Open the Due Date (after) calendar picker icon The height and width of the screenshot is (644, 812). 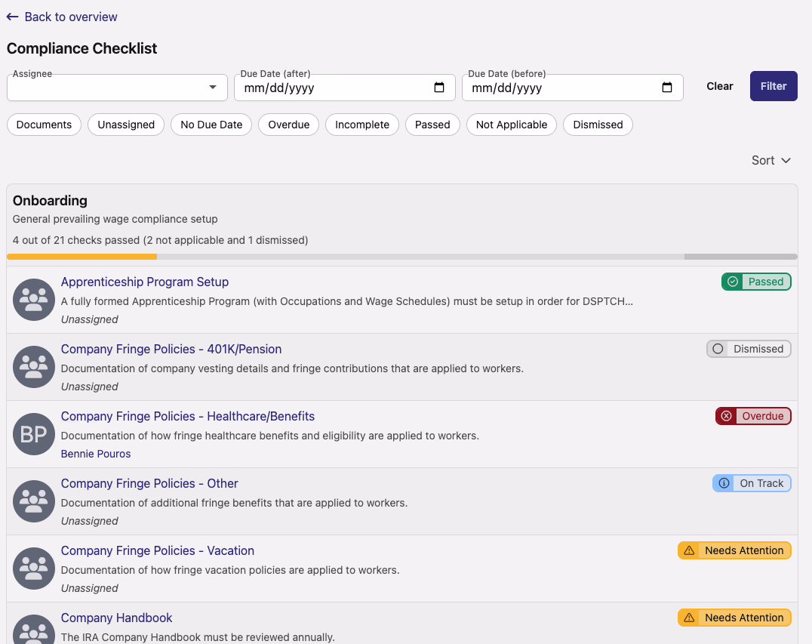439,88
